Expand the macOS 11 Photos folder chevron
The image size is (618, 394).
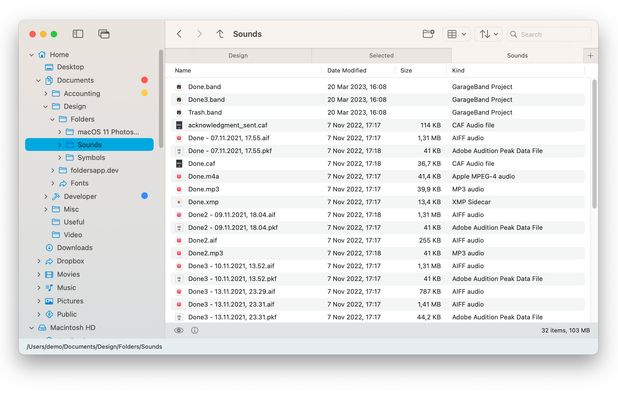coord(59,132)
